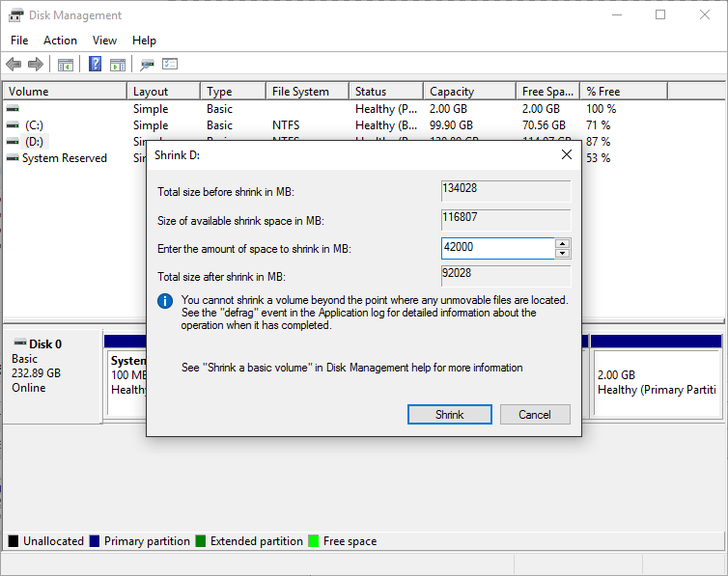
Task: Click the Primary partition blue legend swatch
Action: pyautogui.click(x=95, y=540)
